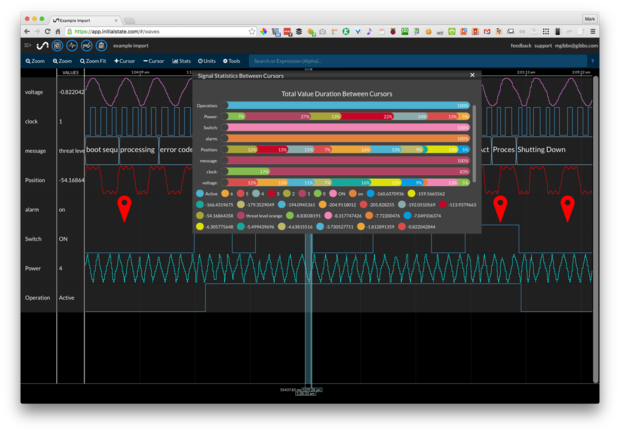
Task: Select the Position signal name
Action: (x=35, y=180)
